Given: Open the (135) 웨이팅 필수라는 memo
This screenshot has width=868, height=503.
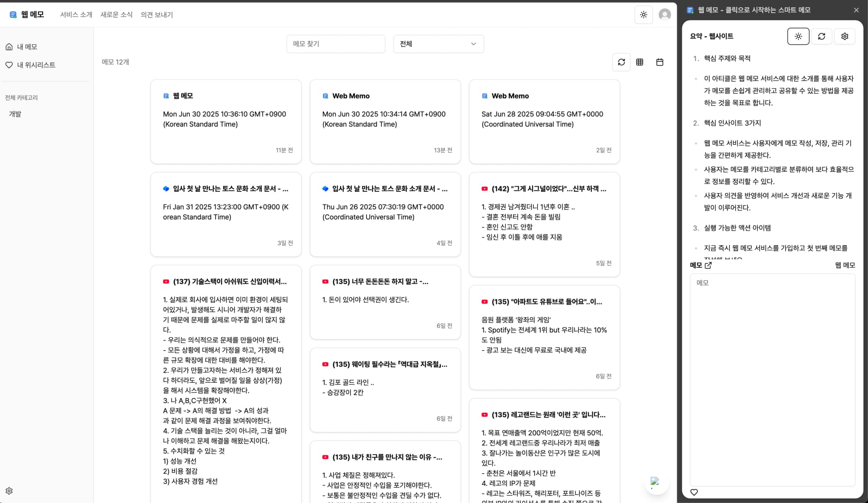Looking at the screenshot, I should 385,390.
